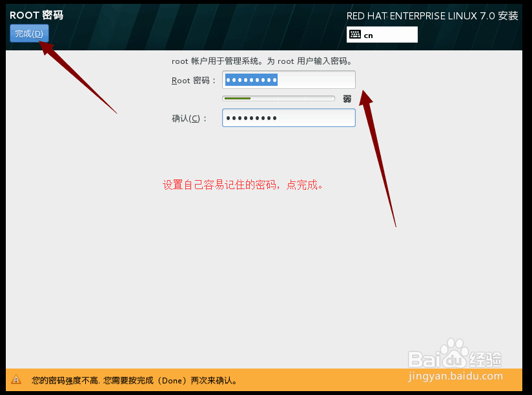Focus the 确认(C) confirm password field

click(289, 118)
